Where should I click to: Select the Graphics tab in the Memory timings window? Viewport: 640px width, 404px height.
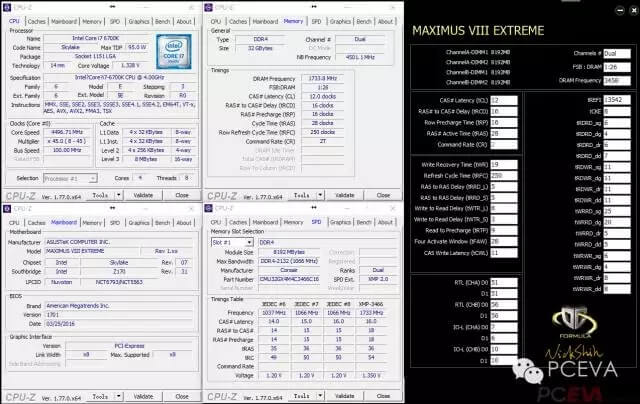[341, 20]
